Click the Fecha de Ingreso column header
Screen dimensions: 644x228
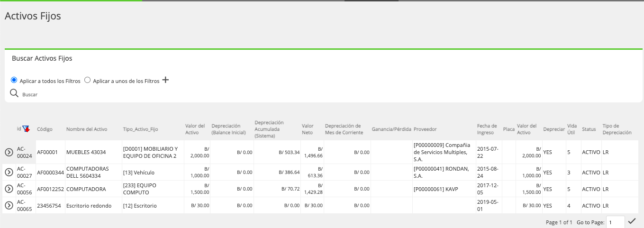pyautogui.click(x=487, y=129)
